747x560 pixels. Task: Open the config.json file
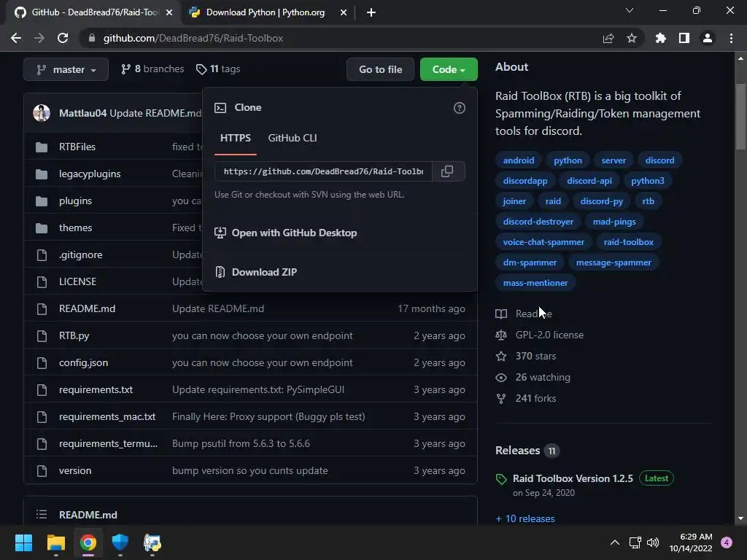click(x=83, y=363)
